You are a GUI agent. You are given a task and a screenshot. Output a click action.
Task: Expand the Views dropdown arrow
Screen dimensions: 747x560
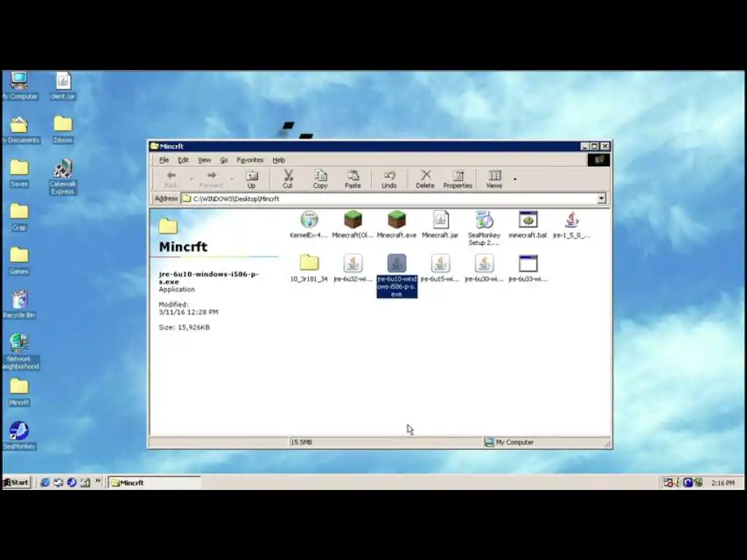tap(514, 179)
